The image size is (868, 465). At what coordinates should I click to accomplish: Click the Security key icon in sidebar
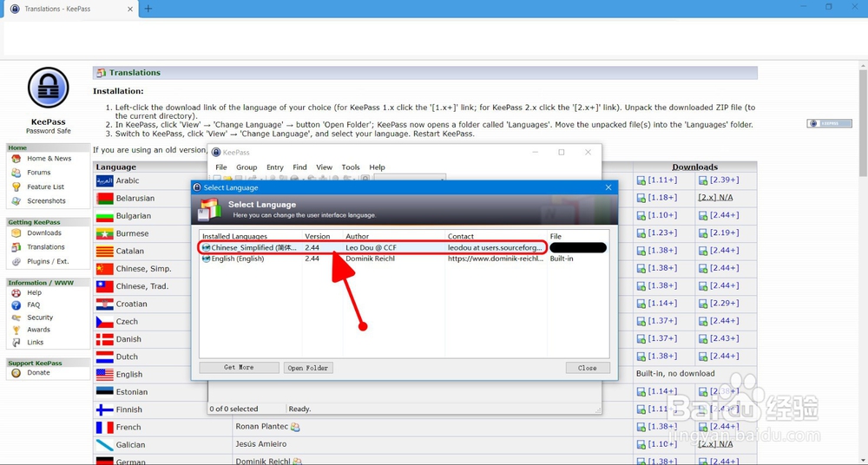click(16, 318)
